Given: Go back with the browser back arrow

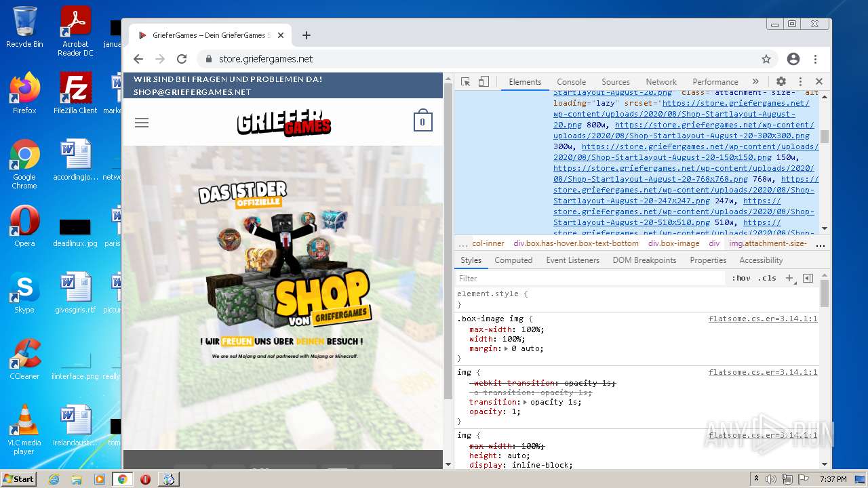Looking at the screenshot, I should click(138, 59).
